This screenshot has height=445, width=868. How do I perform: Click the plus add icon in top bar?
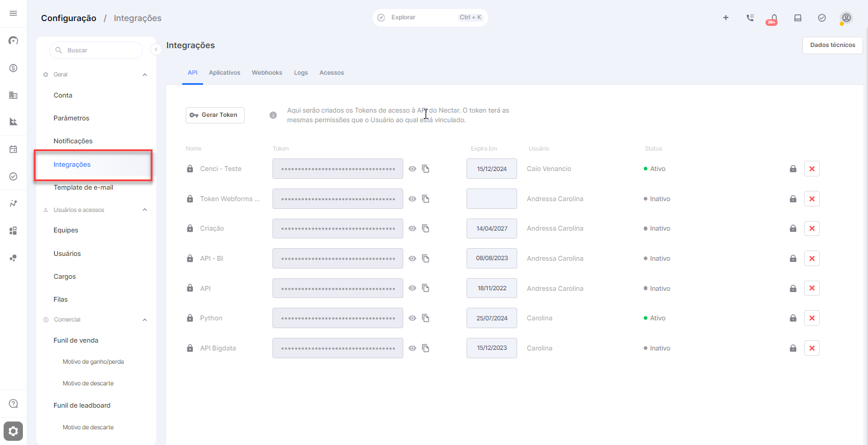[726, 17]
